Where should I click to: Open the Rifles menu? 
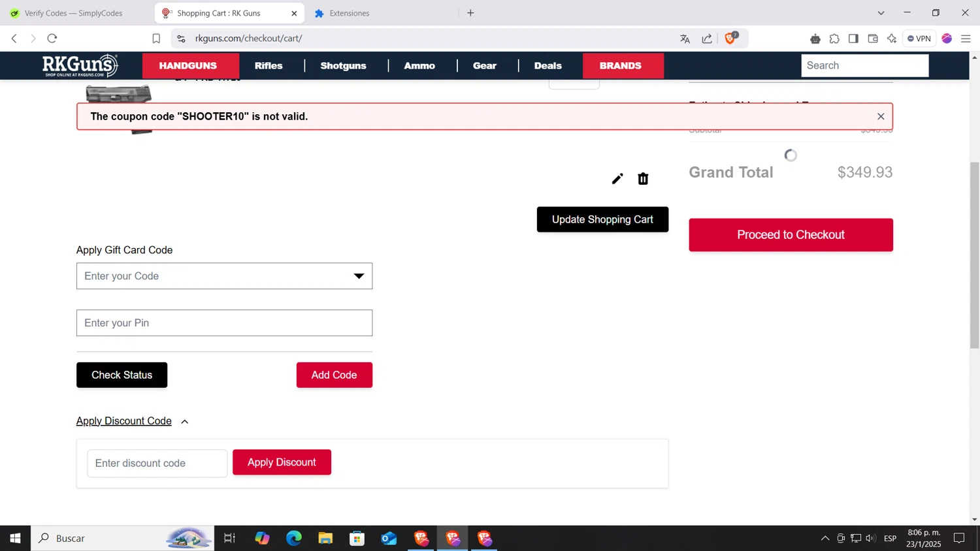[269, 66]
